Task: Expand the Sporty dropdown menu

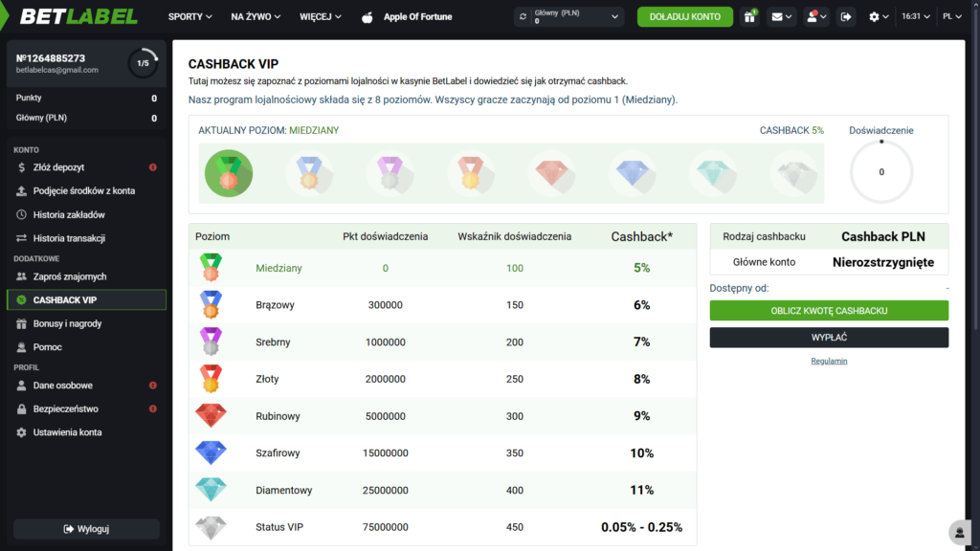Action: coord(189,16)
